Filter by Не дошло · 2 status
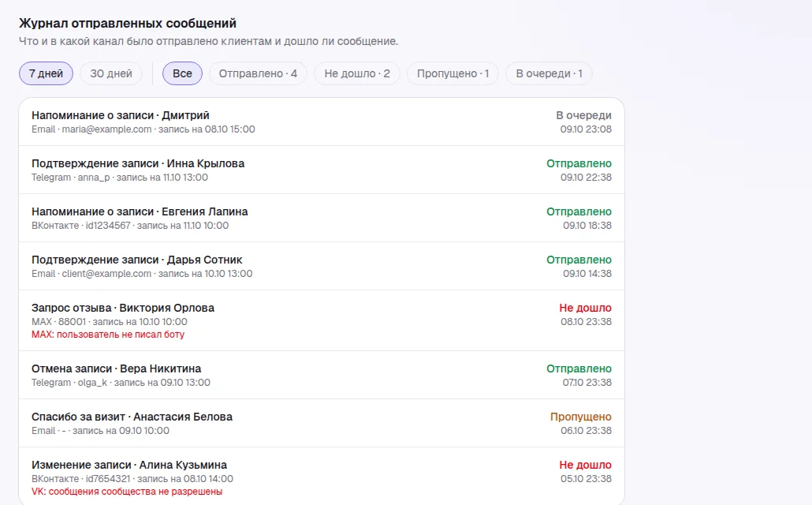 tap(357, 73)
